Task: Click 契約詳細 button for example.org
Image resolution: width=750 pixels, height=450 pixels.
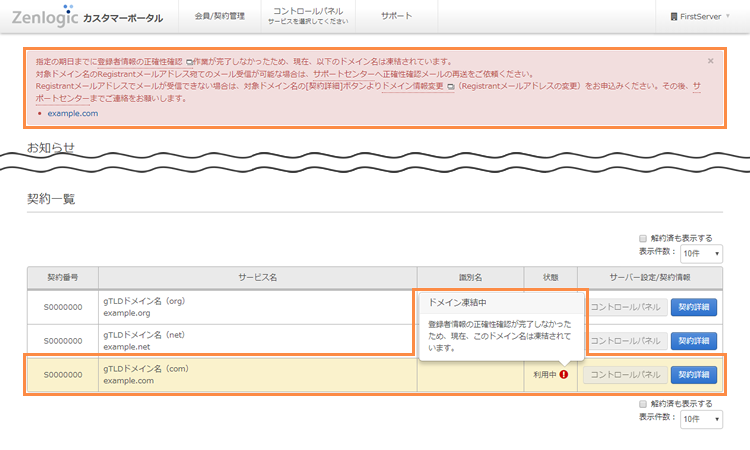Action: pos(694,307)
